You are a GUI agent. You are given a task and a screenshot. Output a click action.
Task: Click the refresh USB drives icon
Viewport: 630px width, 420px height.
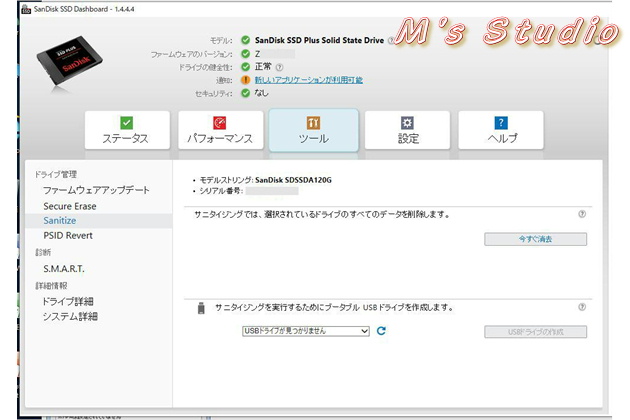(381, 331)
